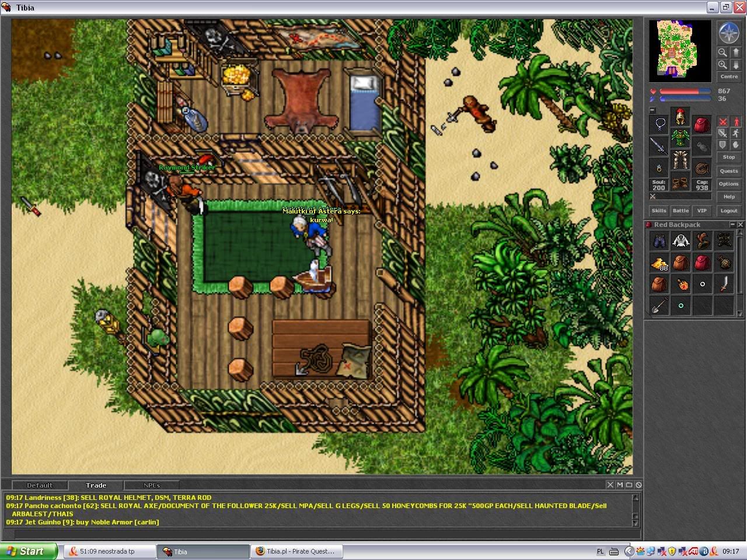The width and height of the screenshot is (747, 560).
Task: Select the 88 gold coins stack
Action: [x=659, y=262]
